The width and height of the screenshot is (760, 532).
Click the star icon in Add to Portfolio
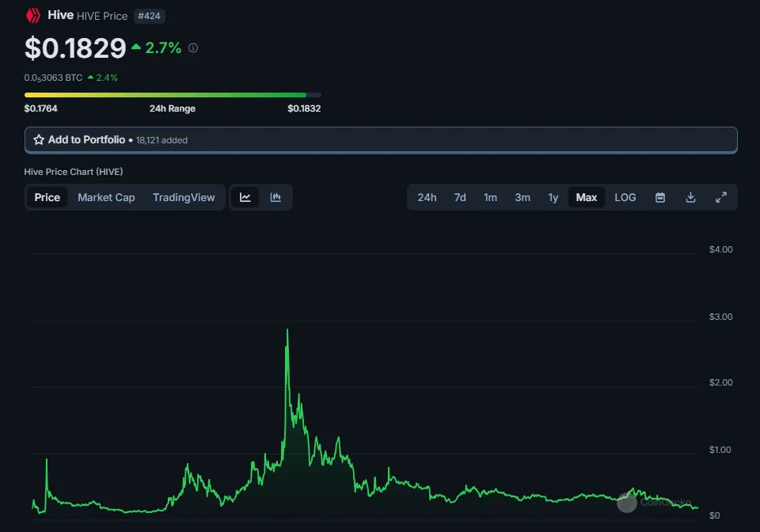[39, 140]
